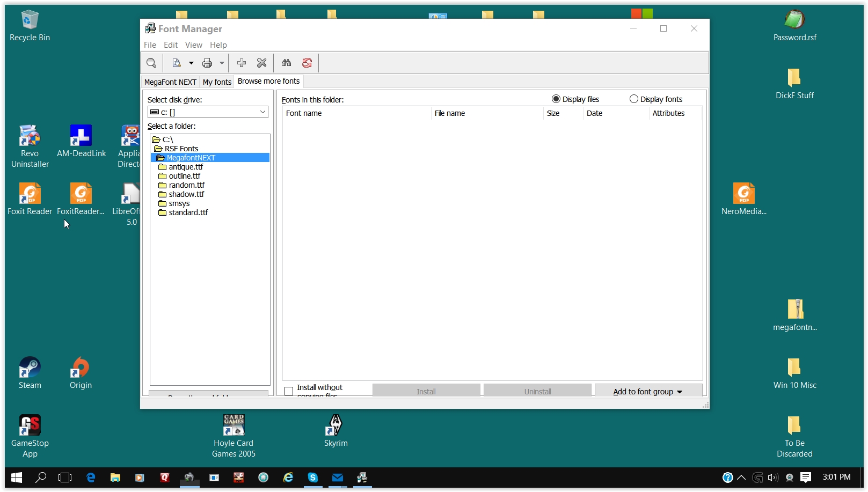Expand the print preview dropdown arrow
The height and width of the screenshot is (492, 868).
(x=191, y=63)
